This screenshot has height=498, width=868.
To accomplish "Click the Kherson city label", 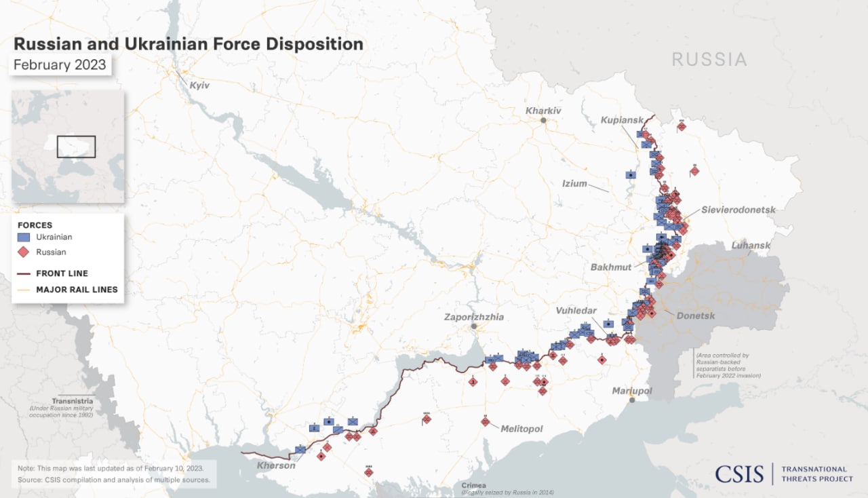I will click(276, 466).
